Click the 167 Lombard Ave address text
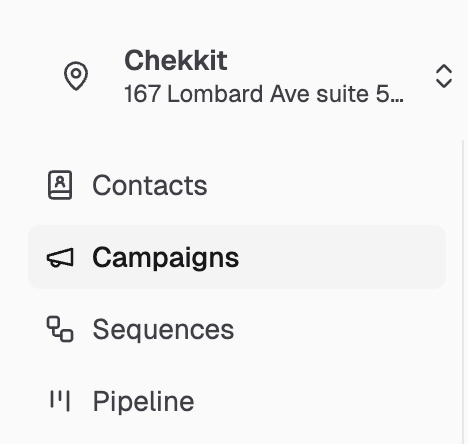 tap(264, 94)
